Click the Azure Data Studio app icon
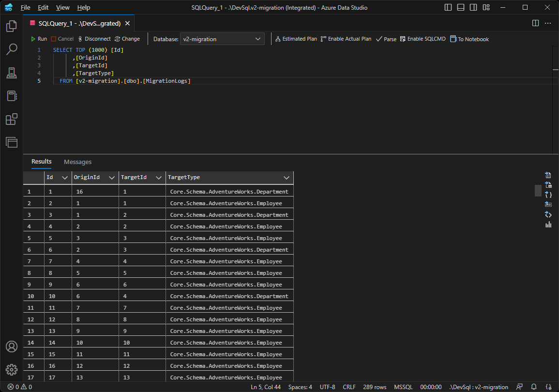Image resolution: width=559 pixels, height=392 pixels. [9, 7]
